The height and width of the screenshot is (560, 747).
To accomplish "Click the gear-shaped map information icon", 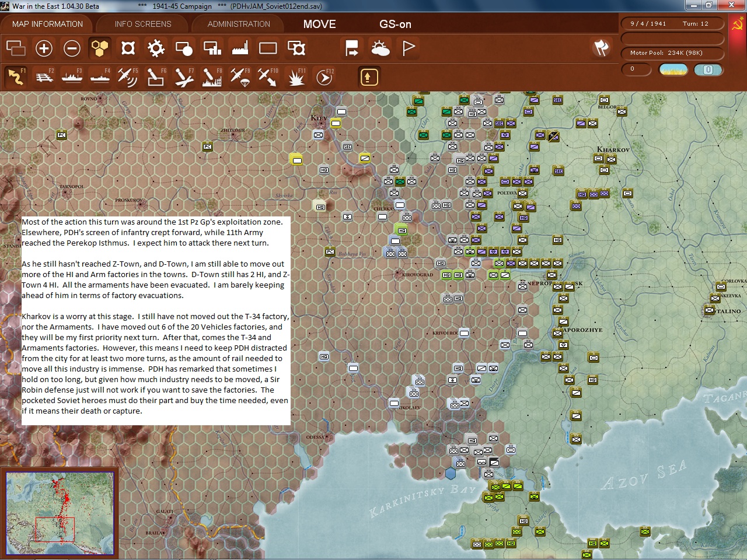I will click(x=156, y=48).
